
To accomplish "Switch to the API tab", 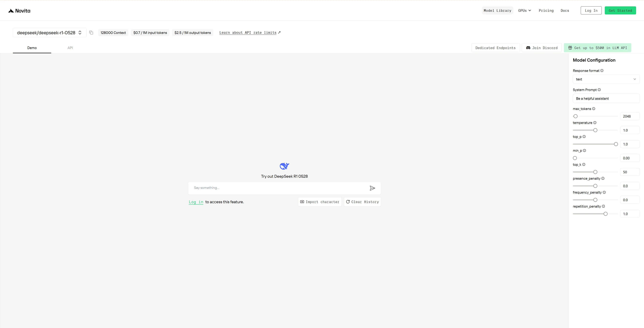I will coord(70,48).
